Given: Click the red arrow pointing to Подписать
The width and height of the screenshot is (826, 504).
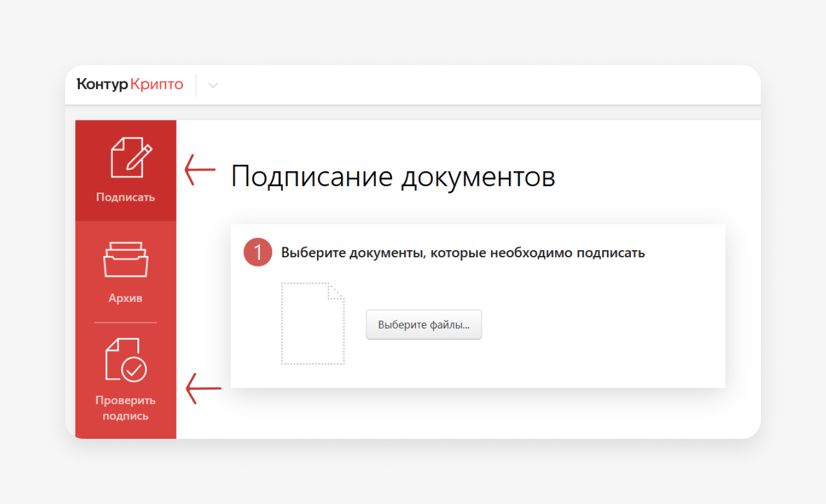Looking at the screenshot, I should [x=200, y=170].
